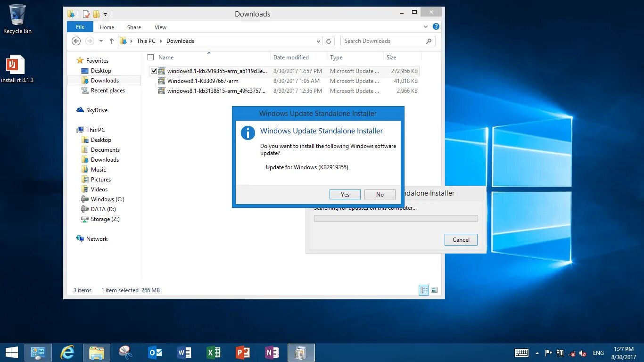The height and width of the screenshot is (362, 644).
Task: Open Control Panel from the taskbar
Action: pyautogui.click(x=38, y=353)
